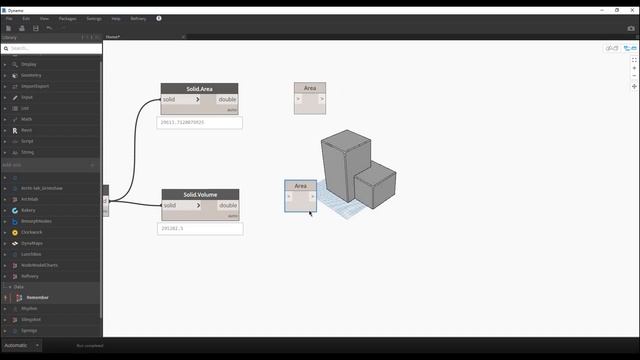Viewport: 640px width, 360px height.
Task: Expand the Rhythm package
Action: (5, 309)
